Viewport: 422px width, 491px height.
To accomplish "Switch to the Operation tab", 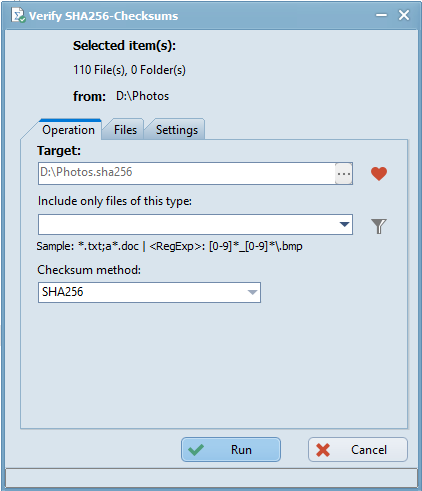I will click(x=68, y=130).
